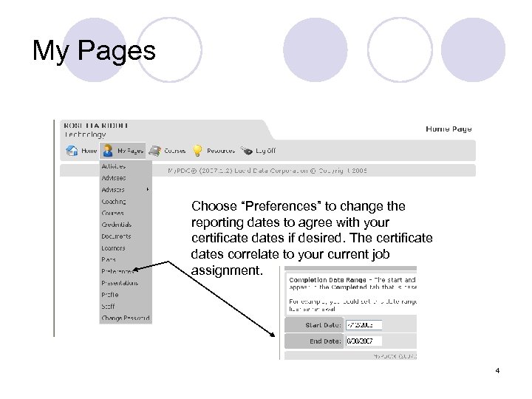Click the Start Date label

coord(323,325)
